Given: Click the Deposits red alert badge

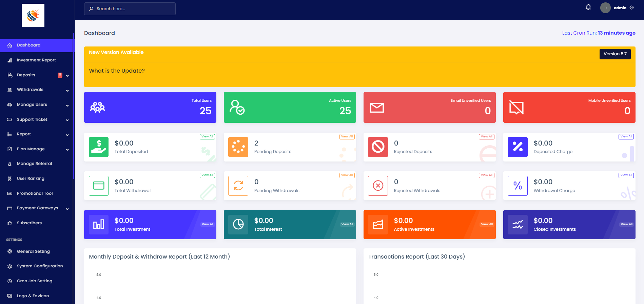Looking at the screenshot, I should click(x=60, y=75).
